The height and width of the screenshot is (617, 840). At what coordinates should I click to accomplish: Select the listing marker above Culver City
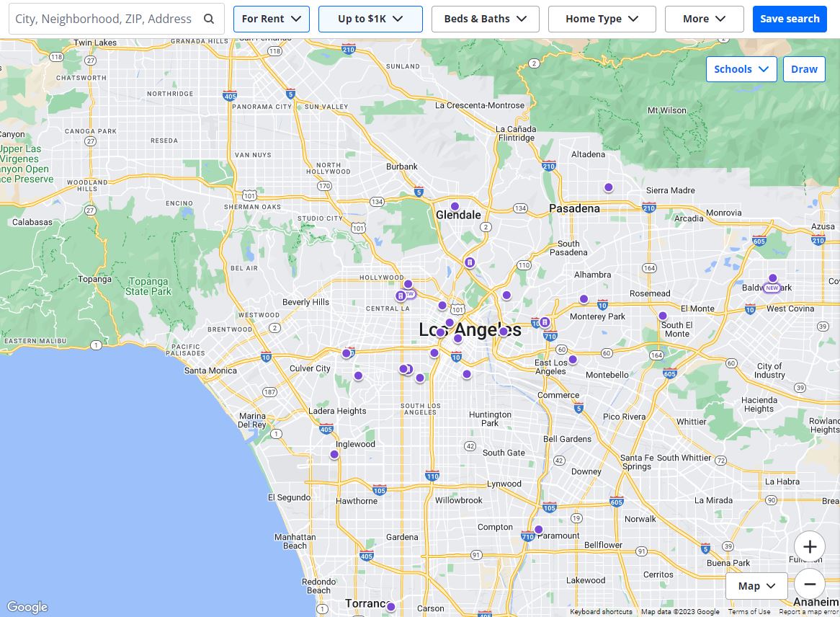coord(347,353)
